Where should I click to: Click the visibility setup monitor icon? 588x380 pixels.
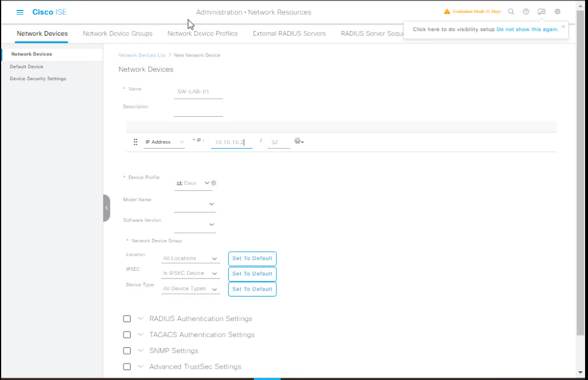click(x=541, y=12)
